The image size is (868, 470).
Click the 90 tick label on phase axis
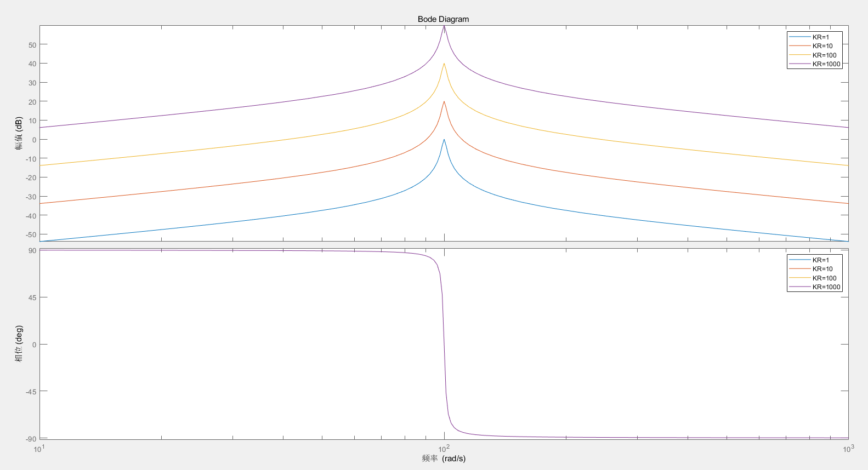tap(32, 251)
